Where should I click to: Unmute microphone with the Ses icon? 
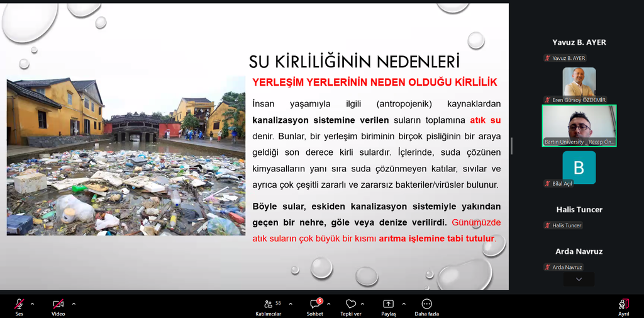click(19, 304)
